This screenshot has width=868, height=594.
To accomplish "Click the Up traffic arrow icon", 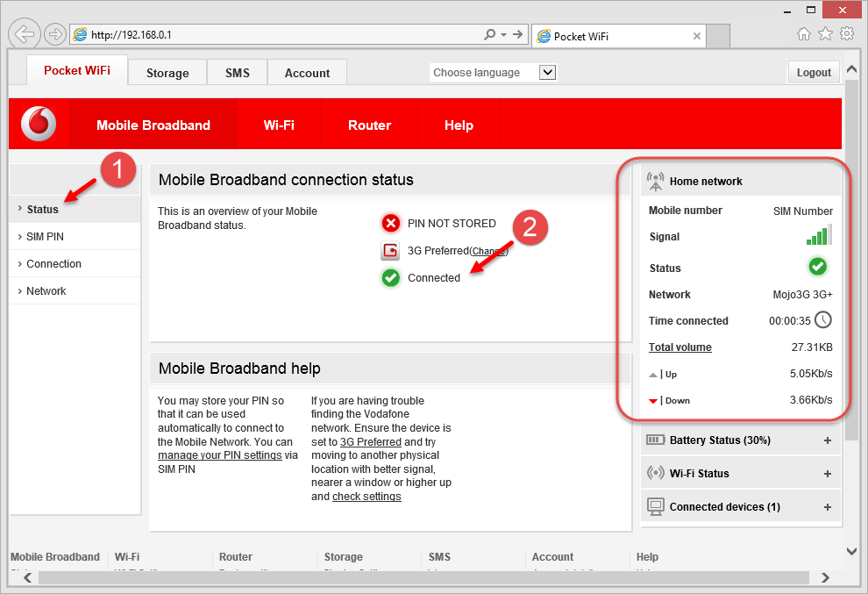I will tap(653, 375).
